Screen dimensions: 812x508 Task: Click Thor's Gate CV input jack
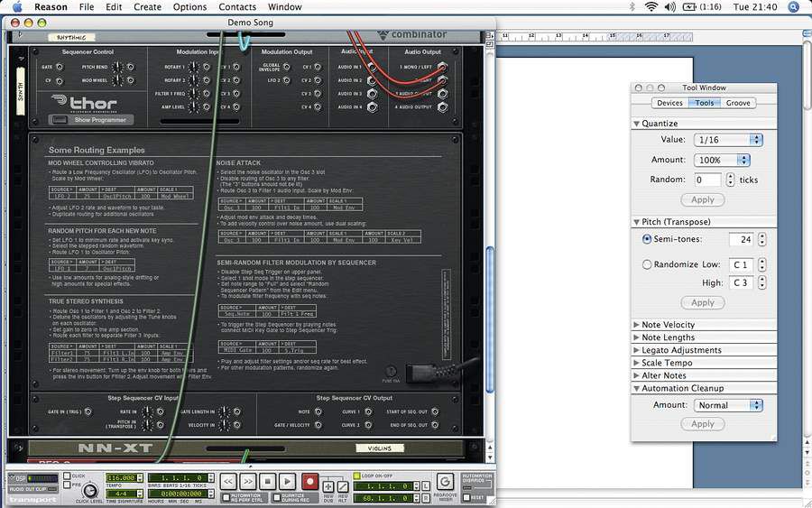click(x=59, y=68)
